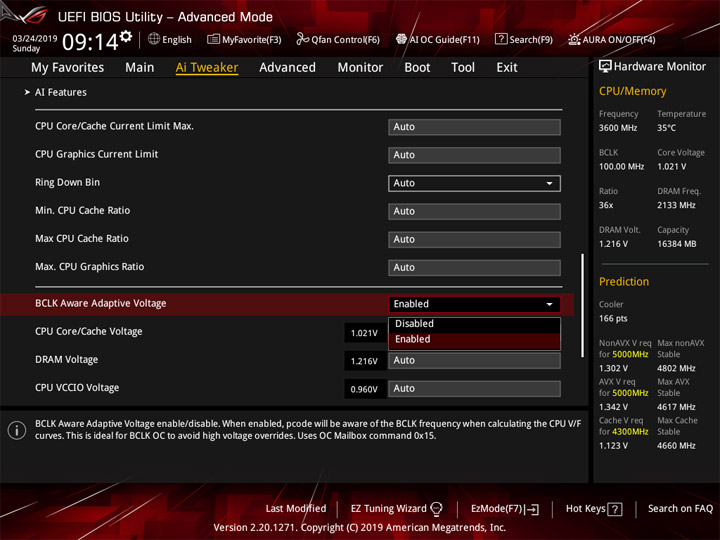Open the Tool tab
720x540 pixels.
tap(463, 68)
